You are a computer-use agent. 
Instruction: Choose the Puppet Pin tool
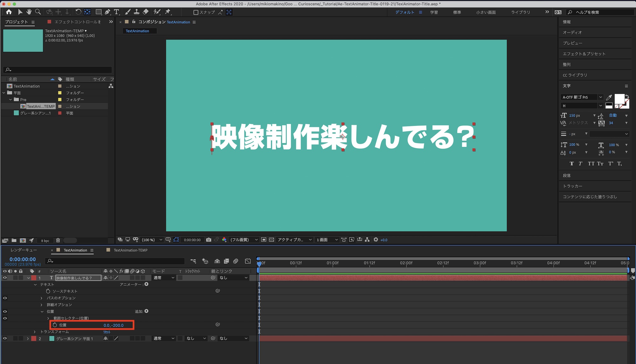[168, 12]
